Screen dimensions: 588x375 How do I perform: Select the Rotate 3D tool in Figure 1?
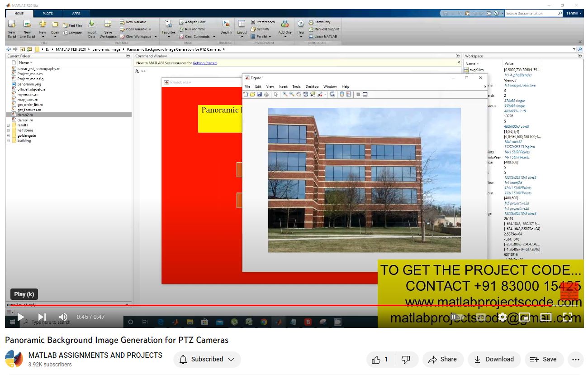(306, 94)
